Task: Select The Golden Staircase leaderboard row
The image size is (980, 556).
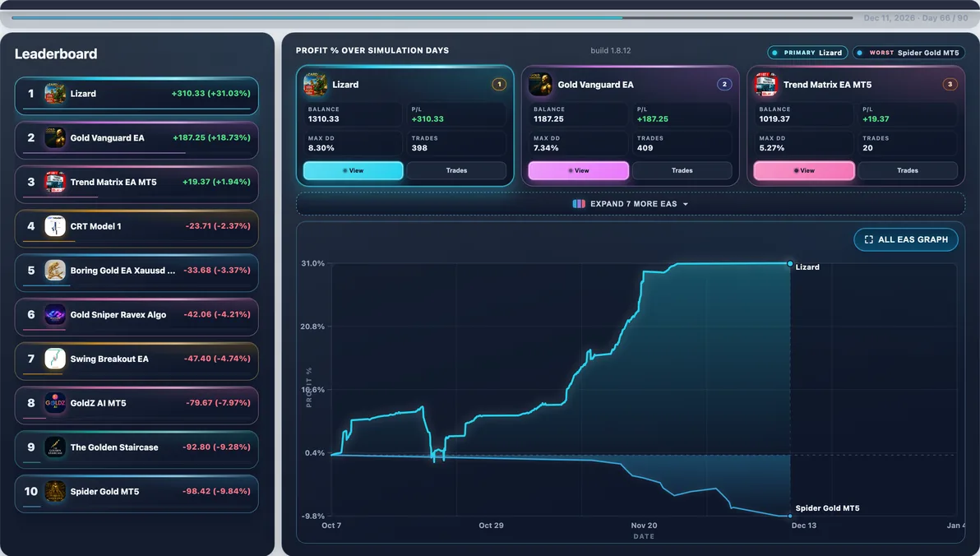Action: (x=136, y=450)
